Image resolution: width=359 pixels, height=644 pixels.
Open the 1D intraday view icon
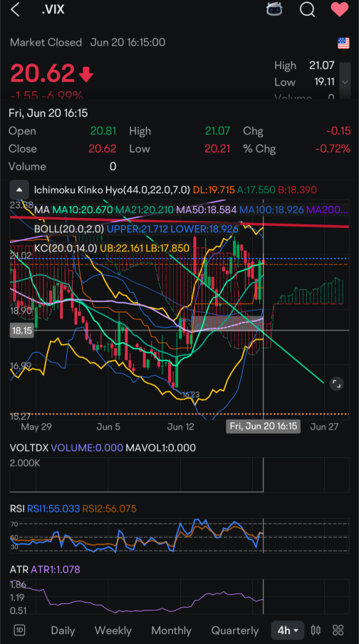(19, 630)
